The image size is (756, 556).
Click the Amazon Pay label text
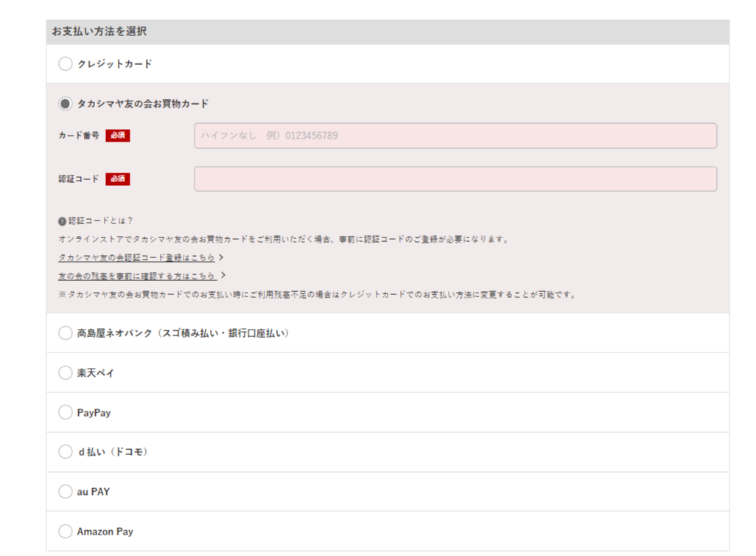pos(105,532)
